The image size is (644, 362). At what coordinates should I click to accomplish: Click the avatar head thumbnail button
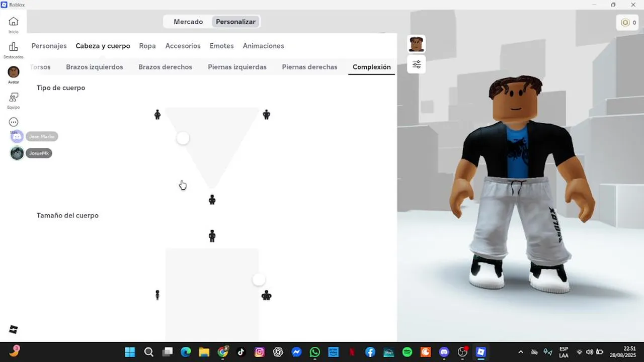pyautogui.click(x=417, y=44)
